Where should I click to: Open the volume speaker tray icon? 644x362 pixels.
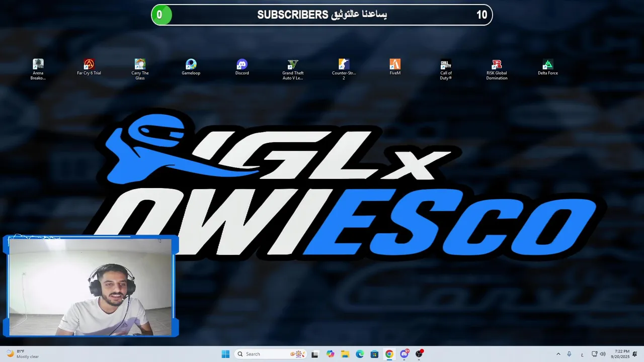click(x=603, y=354)
